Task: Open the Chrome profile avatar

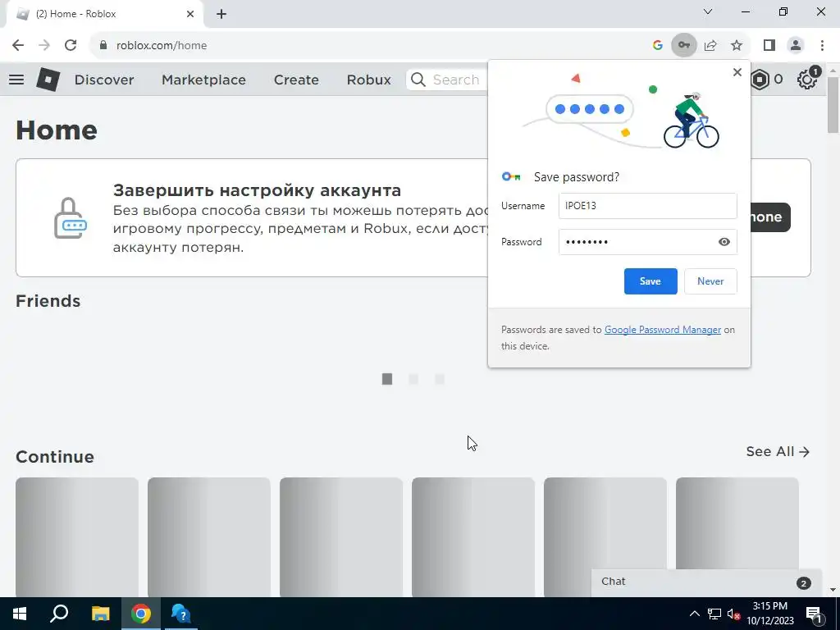Action: pyautogui.click(x=796, y=45)
